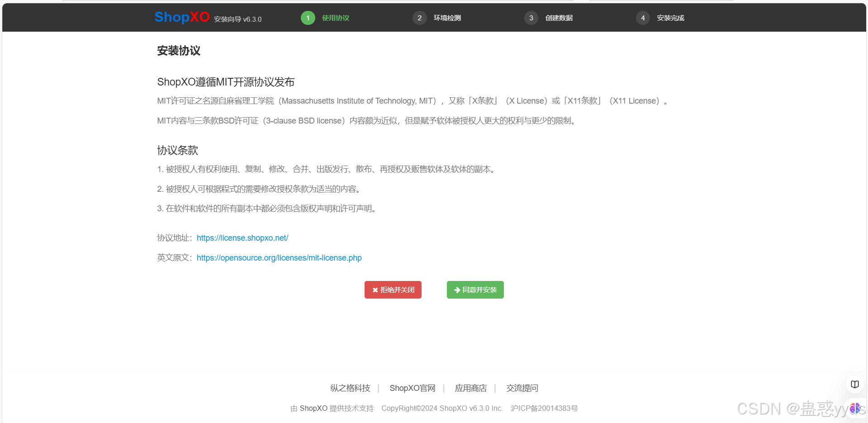The image size is (868, 423).
Task: Click the 安装向导 v6.3.0 version text
Action: (x=238, y=19)
